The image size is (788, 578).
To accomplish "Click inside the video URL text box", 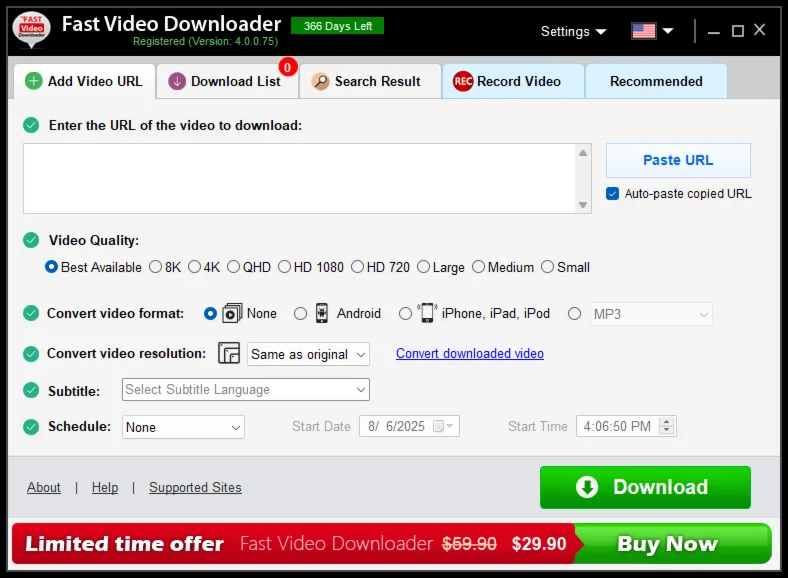I will pos(300,178).
